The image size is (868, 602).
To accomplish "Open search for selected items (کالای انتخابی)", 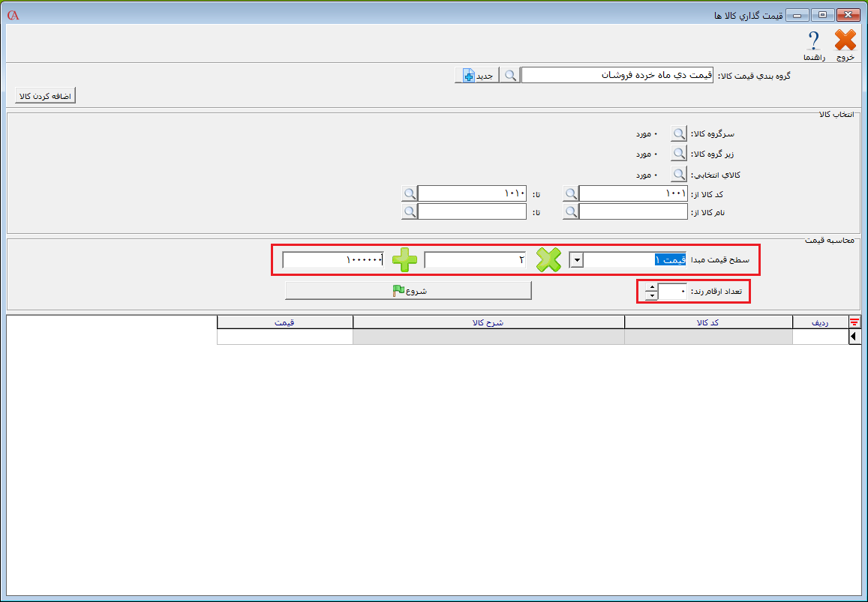I will (x=678, y=175).
